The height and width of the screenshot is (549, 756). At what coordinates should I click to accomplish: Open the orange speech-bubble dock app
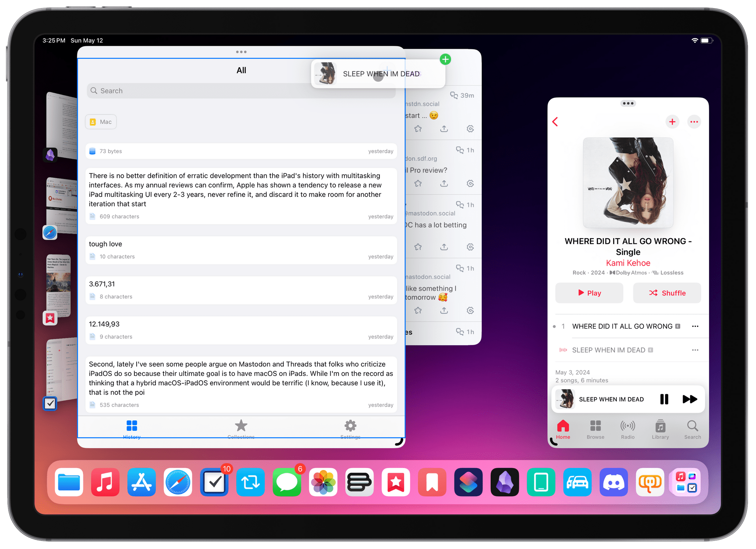click(650, 482)
